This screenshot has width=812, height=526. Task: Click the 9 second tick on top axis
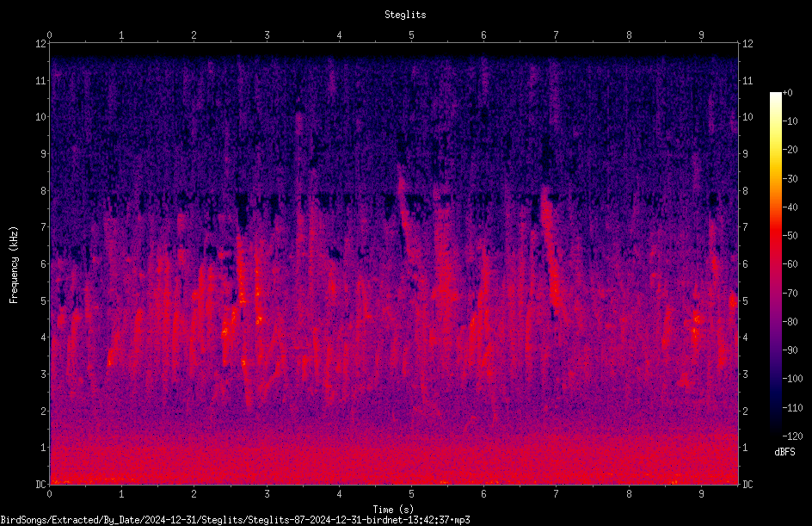701,34
